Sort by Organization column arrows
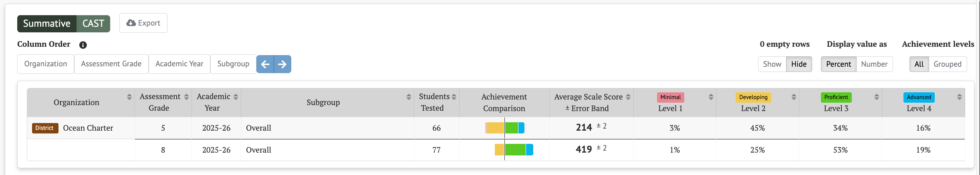Screen dimensions: 980x175 [129, 97]
